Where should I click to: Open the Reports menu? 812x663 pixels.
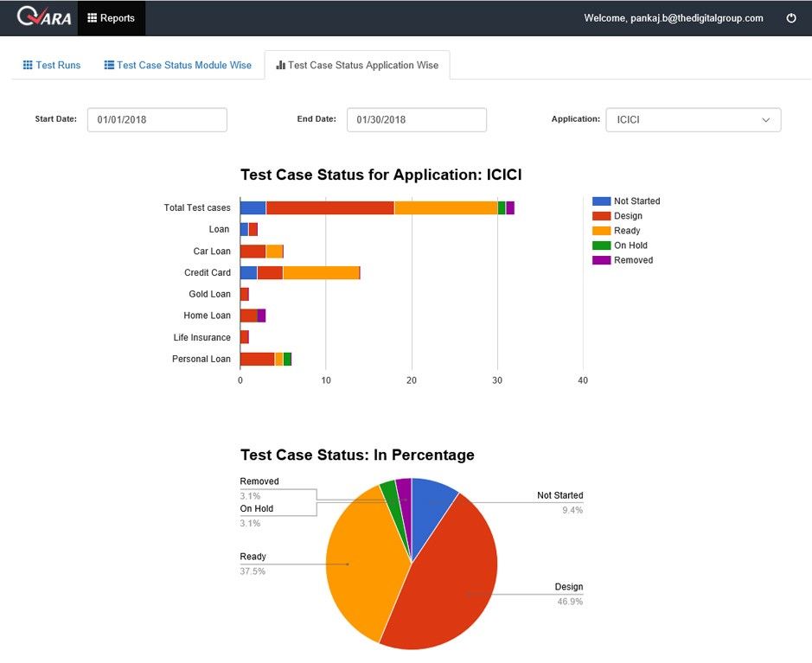[x=111, y=17]
